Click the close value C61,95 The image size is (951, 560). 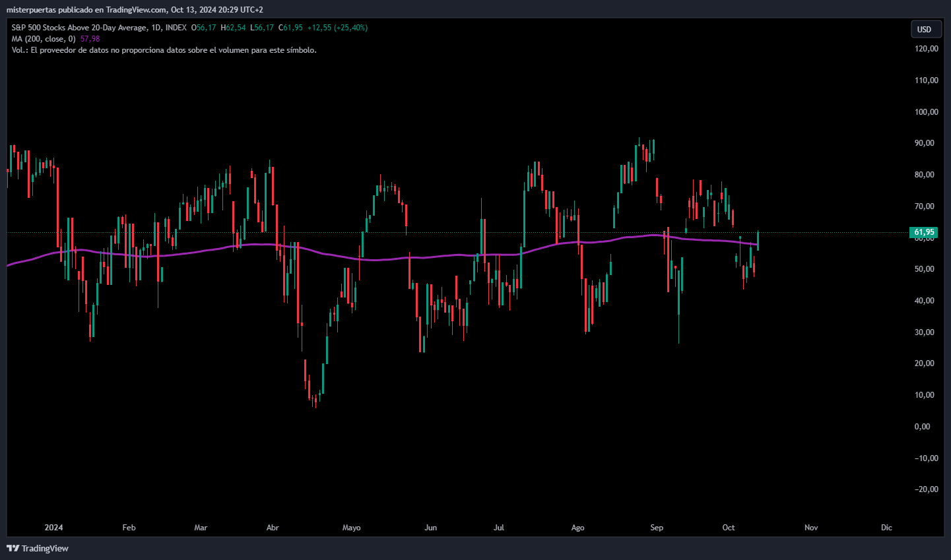(x=290, y=28)
